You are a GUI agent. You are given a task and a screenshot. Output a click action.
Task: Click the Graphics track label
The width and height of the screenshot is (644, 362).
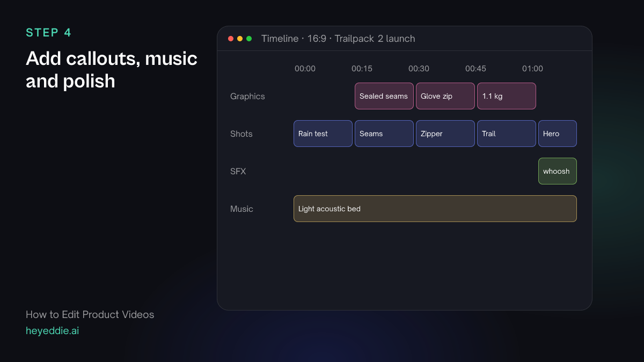coord(247,97)
